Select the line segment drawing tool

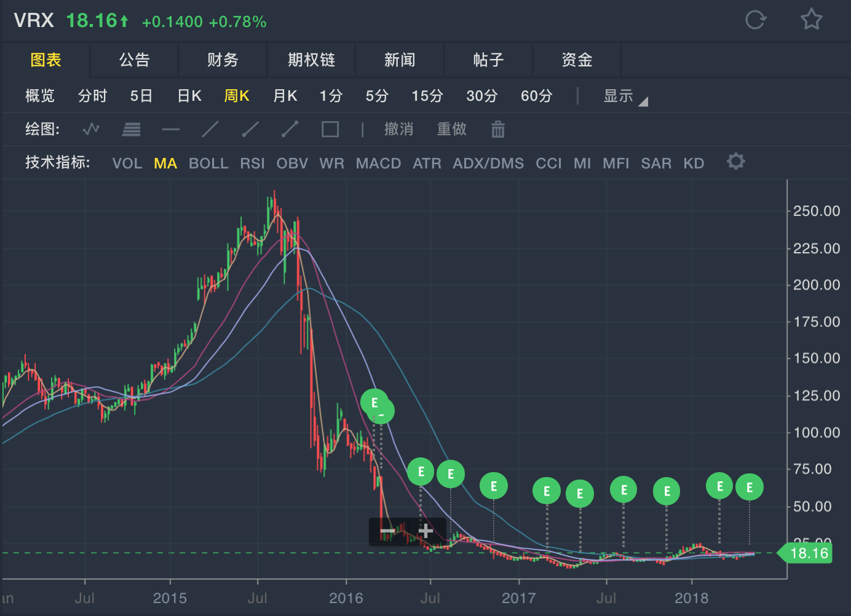pos(290,129)
